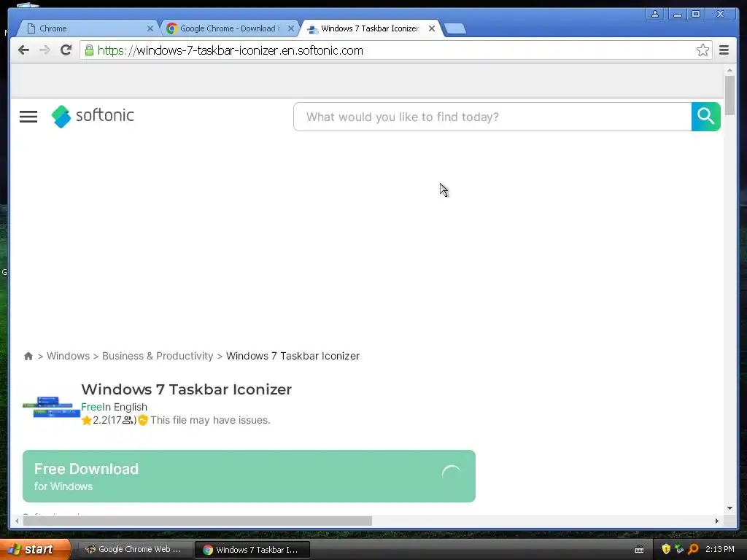Click the green padlock security icon

coord(89,50)
